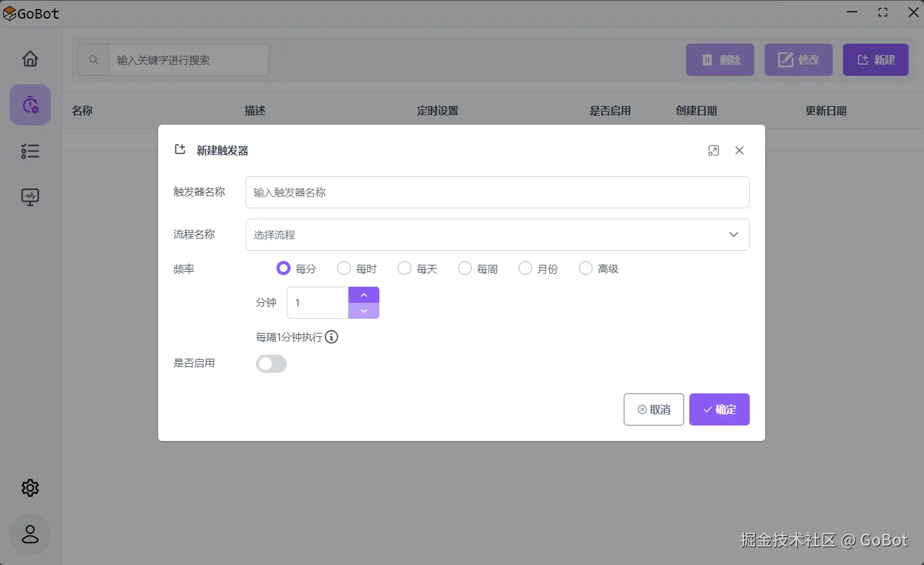Click the info icon beside 每隔1分钟执行
The width and height of the screenshot is (924, 565).
tap(332, 337)
